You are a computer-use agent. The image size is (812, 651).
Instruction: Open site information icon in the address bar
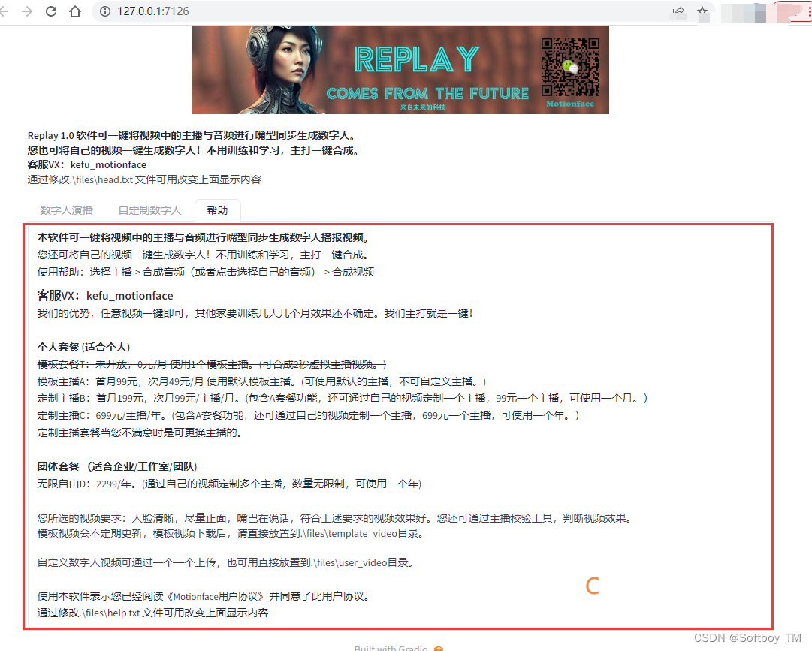click(105, 11)
